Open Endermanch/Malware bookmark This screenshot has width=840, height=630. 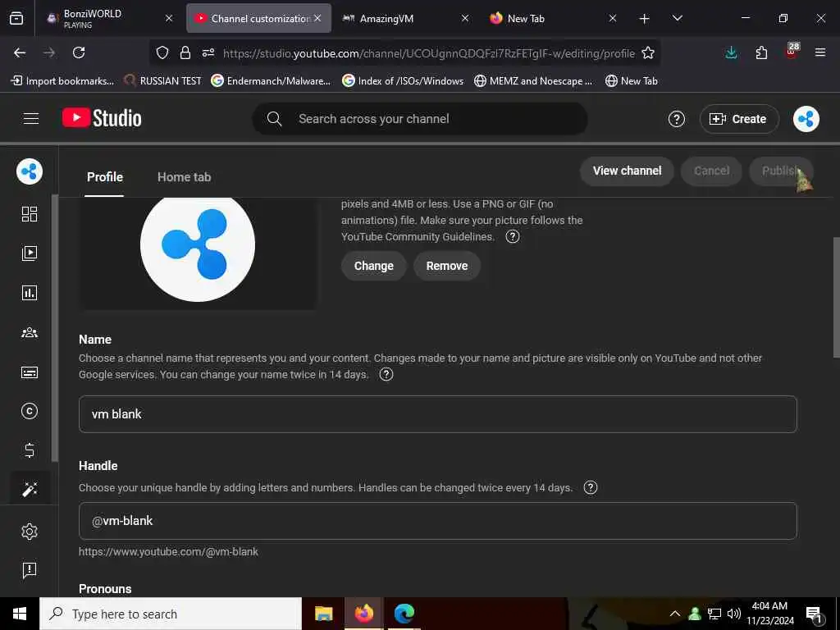click(271, 81)
